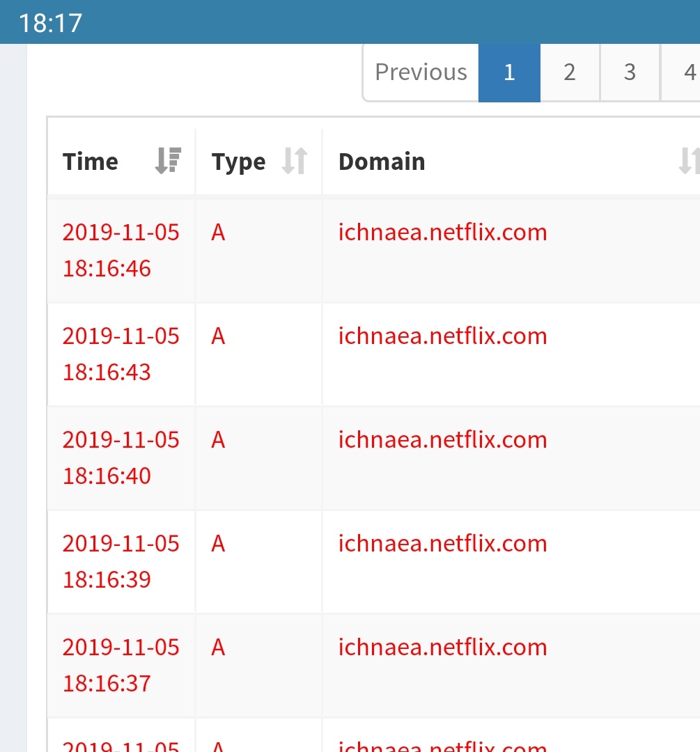The height and width of the screenshot is (752, 700).
Task: Go to the Previous page
Action: coord(421,72)
